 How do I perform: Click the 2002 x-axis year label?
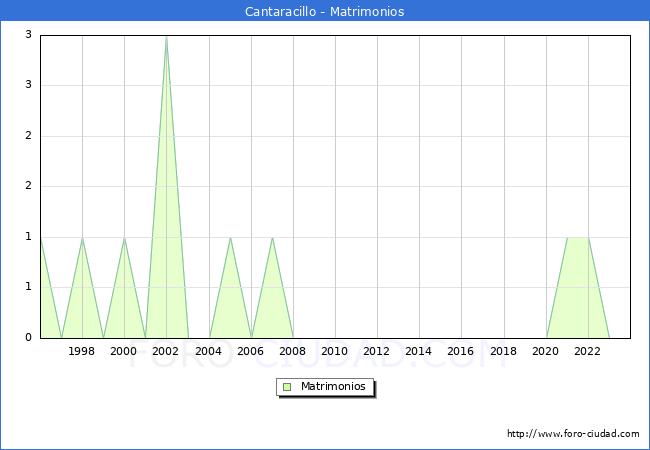[166, 351]
